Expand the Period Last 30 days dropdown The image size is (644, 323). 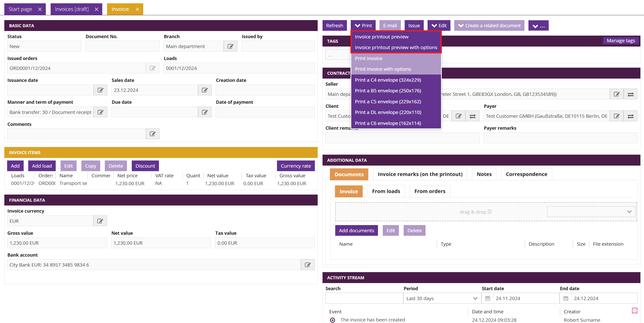(442, 298)
